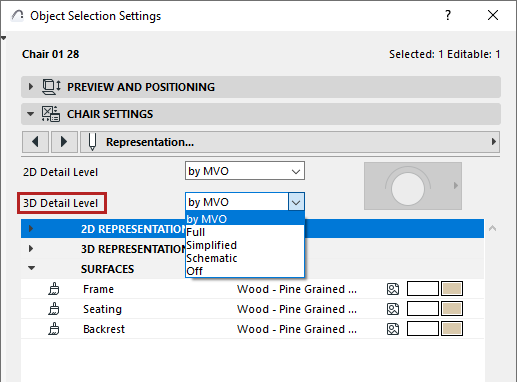Close the Object Selection Settings dialog
The width and height of the screenshot is (517, 382).
pos(493,15)
